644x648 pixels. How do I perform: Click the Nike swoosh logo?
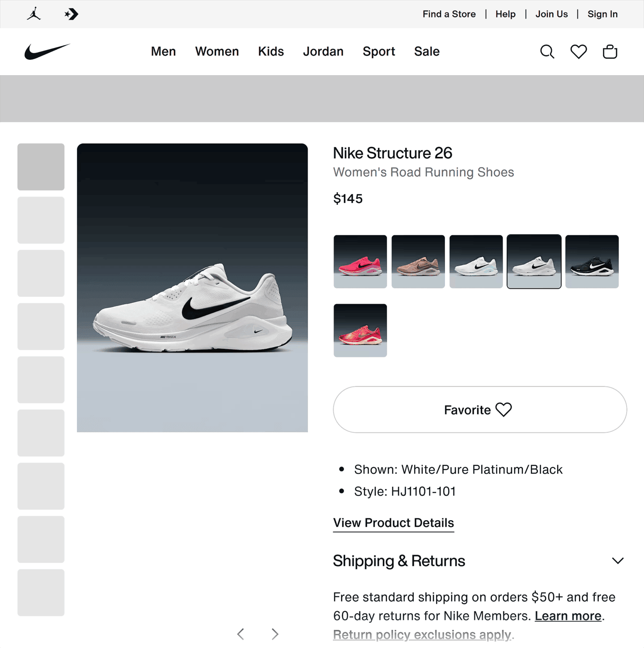tap(47, 51)
